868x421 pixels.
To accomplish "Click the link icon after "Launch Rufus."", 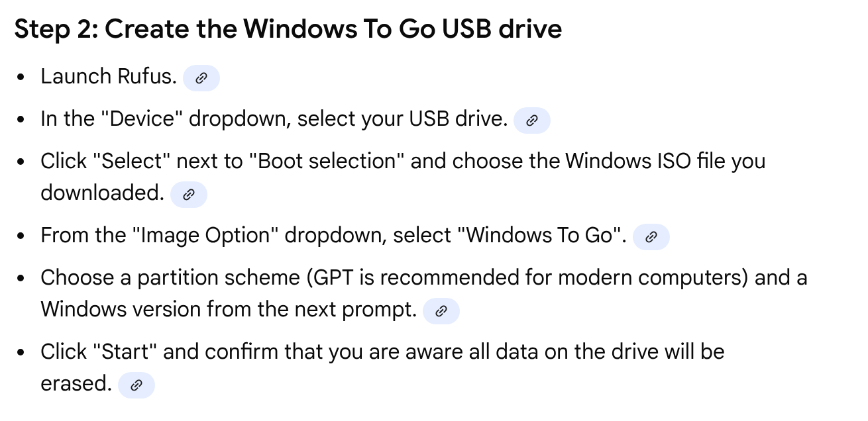I will point(201,78).
